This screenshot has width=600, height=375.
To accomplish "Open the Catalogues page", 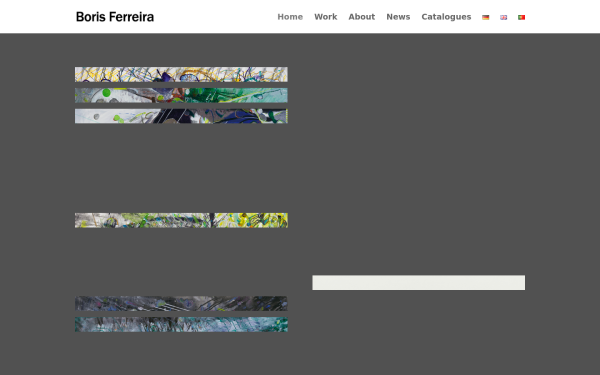I will (x=446, y=17).
